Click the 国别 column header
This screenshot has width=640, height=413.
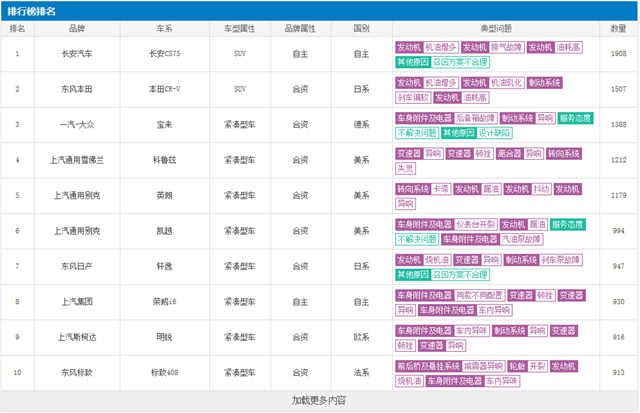click(x=362, y=29)
